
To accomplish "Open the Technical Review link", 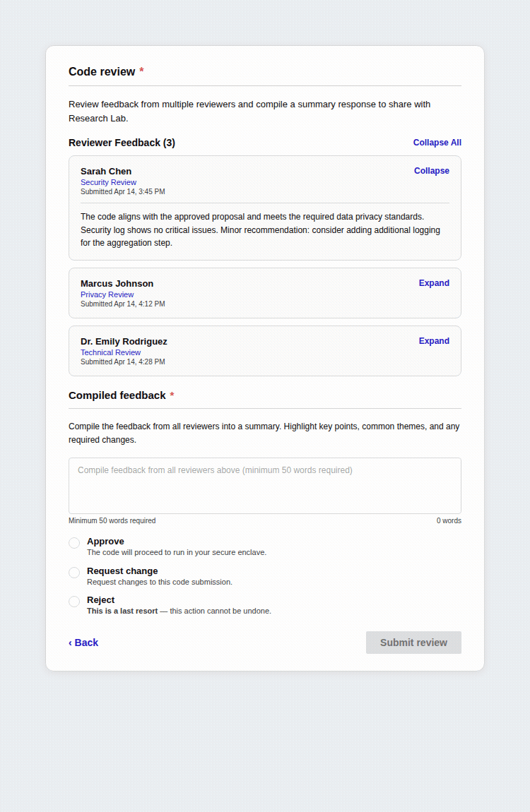I will pyautogui.click(x=110, y=352).
